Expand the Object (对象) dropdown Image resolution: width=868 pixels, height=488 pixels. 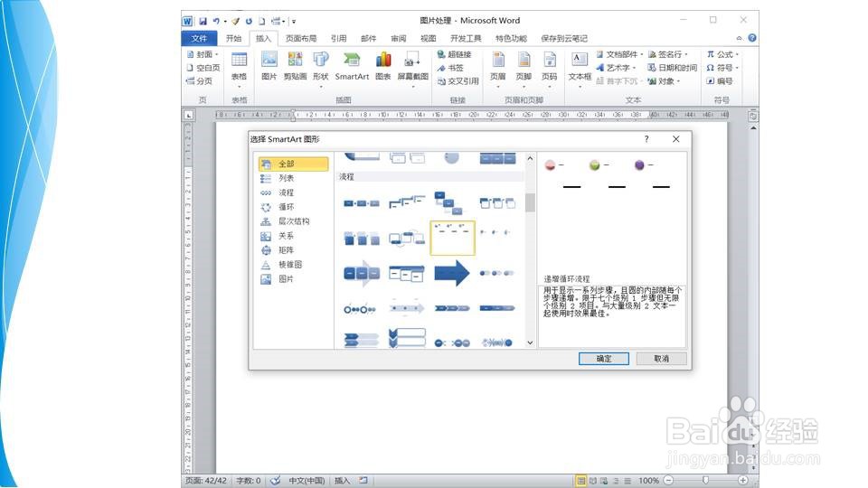(x=678, y=81)
